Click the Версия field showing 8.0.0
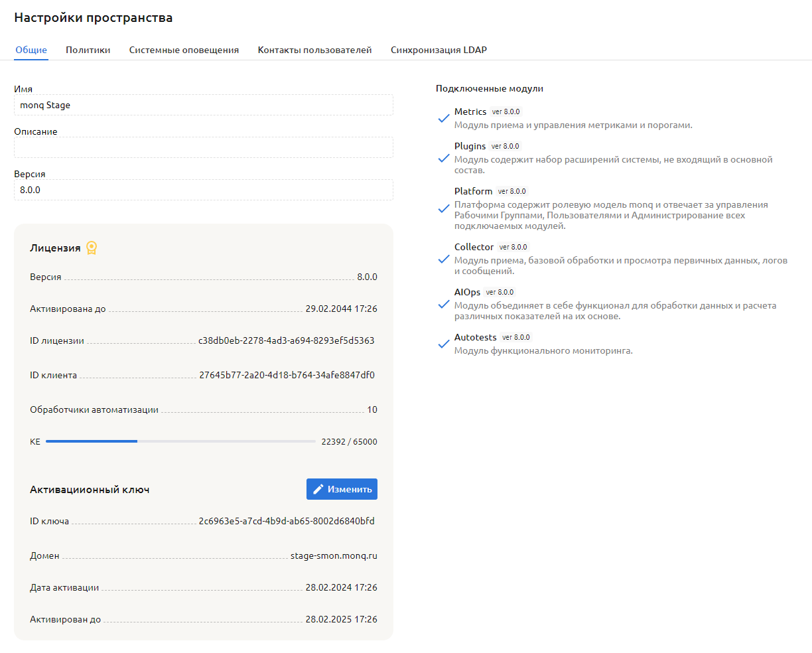 pyautogui.click(x=203, y=190)
